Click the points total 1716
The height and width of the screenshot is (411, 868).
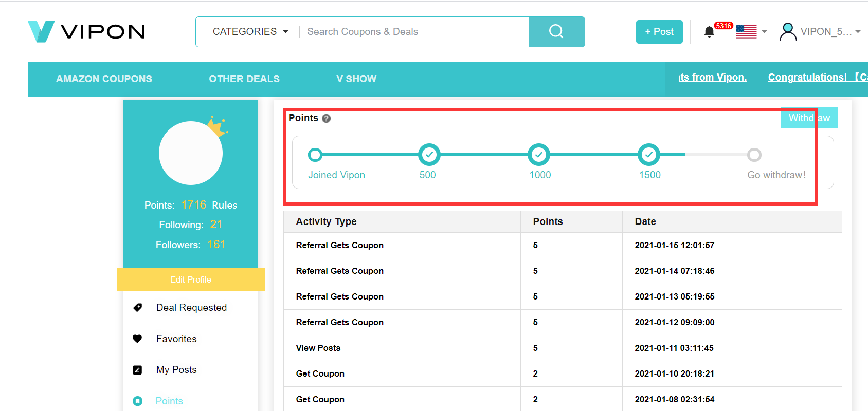coord(194,205)
